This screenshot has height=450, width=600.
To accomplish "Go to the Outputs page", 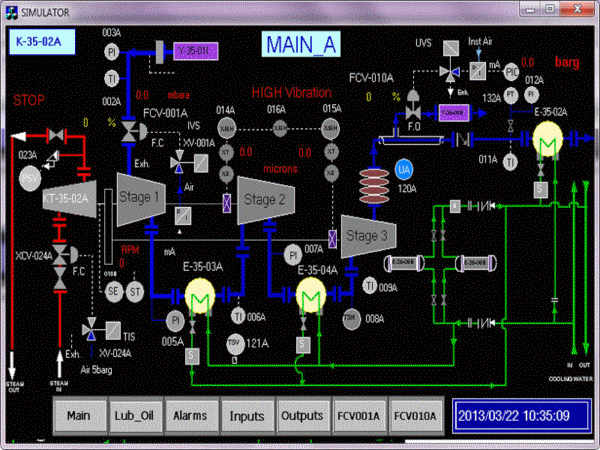I will point(303,416).
